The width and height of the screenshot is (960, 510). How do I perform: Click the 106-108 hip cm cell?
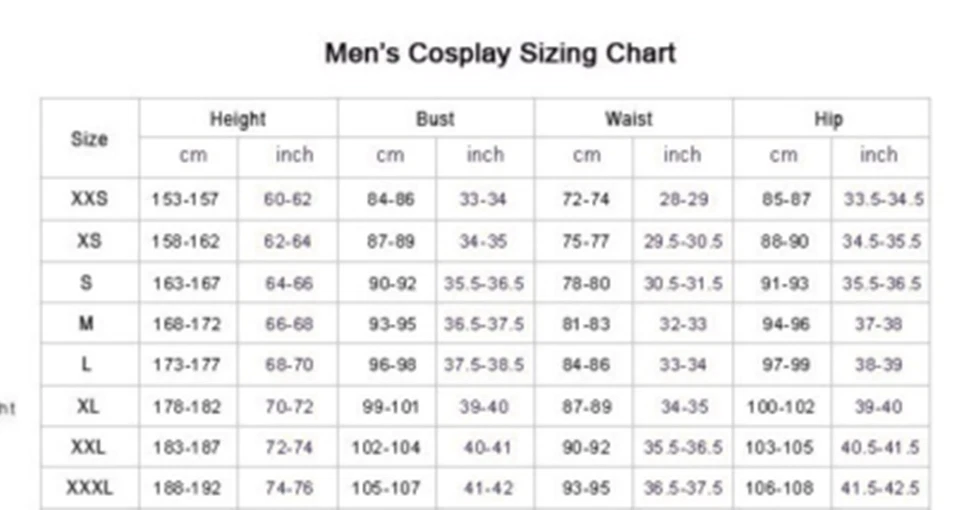point(779,488)
